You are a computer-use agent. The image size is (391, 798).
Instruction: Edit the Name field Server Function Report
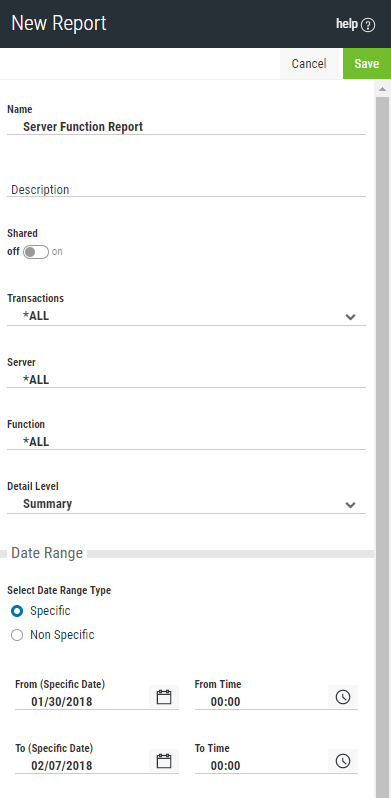coord(186,127)
